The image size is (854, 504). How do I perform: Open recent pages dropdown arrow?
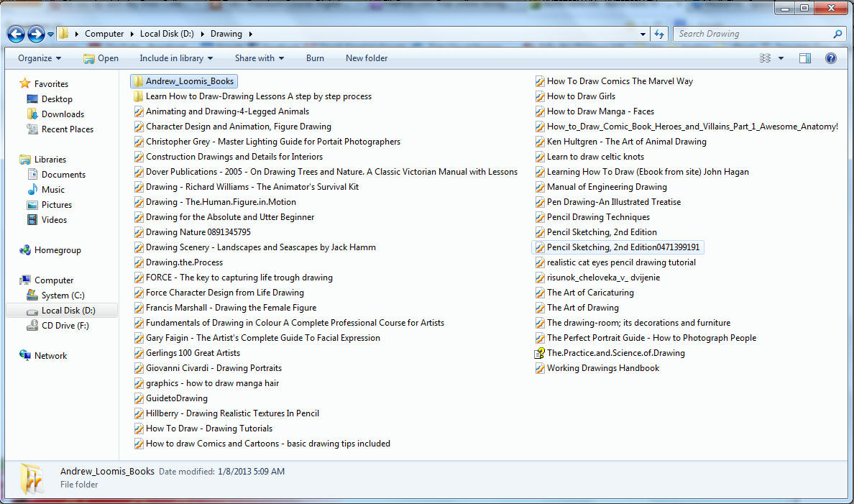pyautogui.click(x=50, y=35)
